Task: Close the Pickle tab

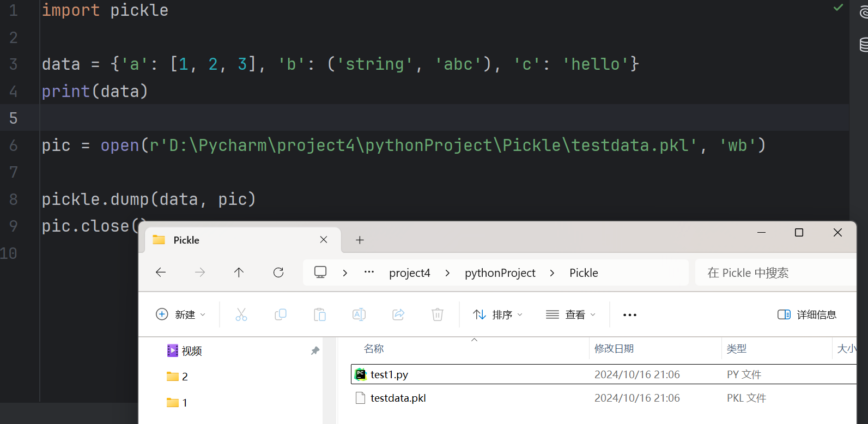Action: (324, 240)
